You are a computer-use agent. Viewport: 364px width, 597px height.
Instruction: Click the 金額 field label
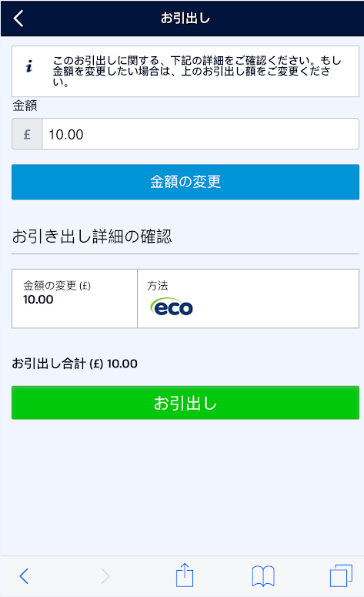click(x=25, y=106)
